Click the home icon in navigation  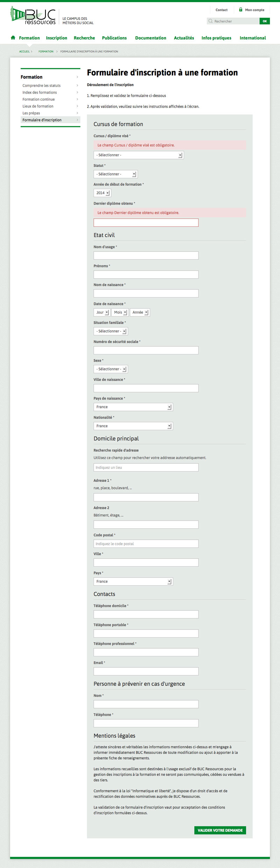coord(13,38)
